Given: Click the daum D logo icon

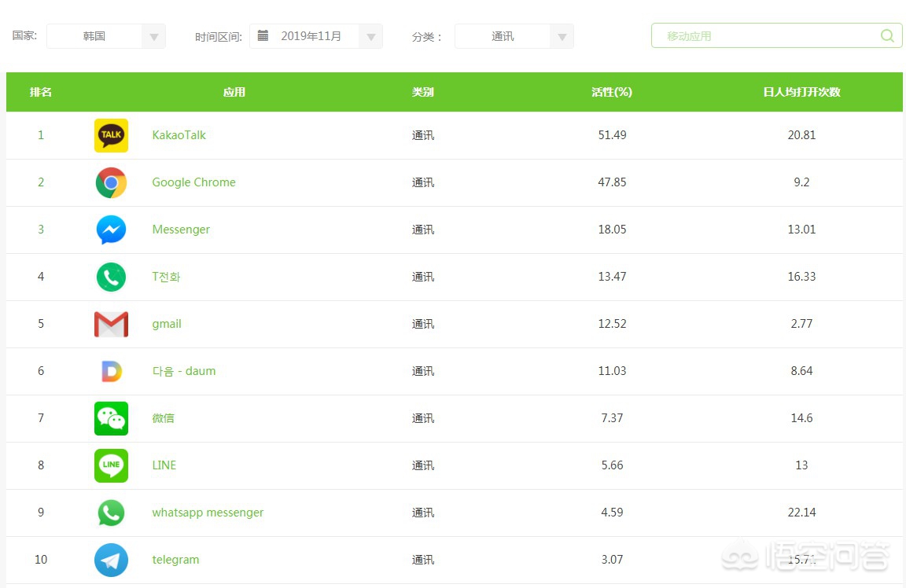Looking at the screenshot, I should 111,371.
